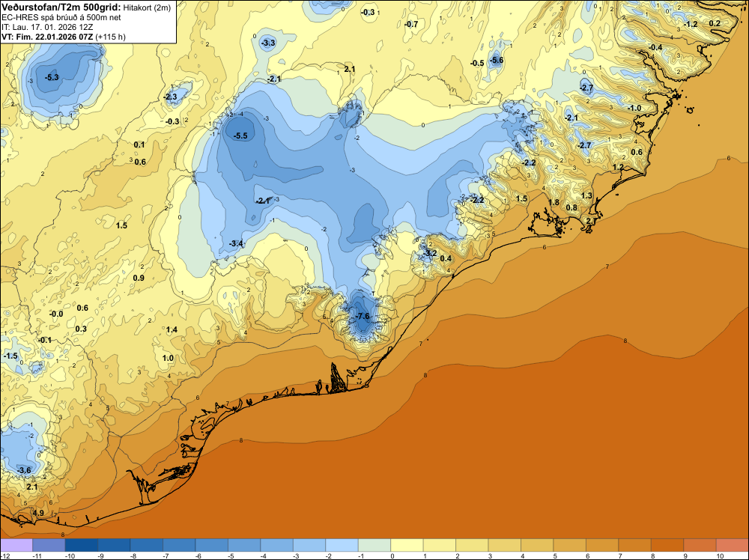Screen dimensions: 749x560
Task: Click the -5.6 temperature label
Action: 497,60
